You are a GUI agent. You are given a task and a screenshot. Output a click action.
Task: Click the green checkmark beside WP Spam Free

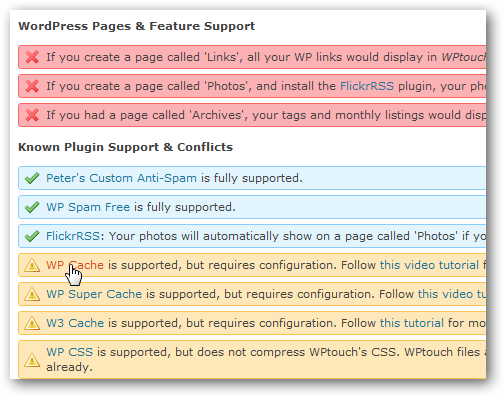(32, 207)
